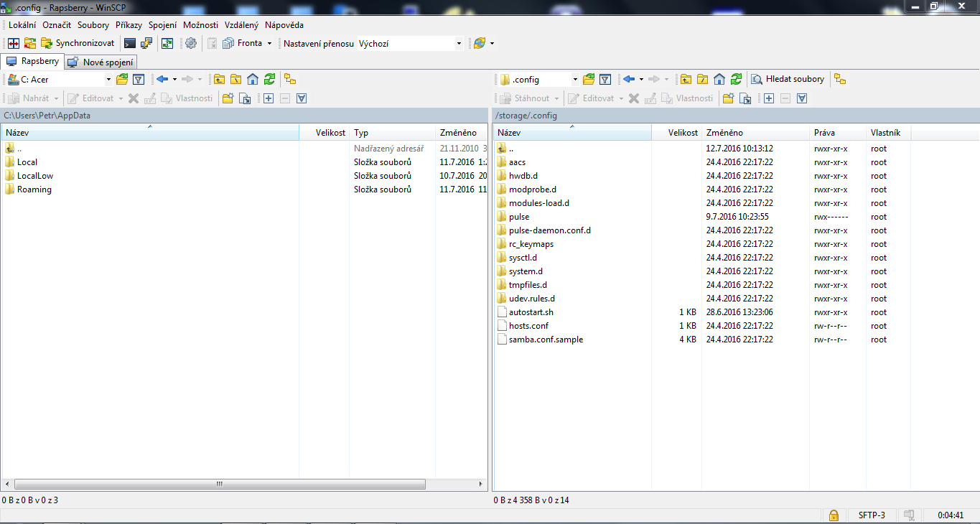Click home directory icon in remote panel
Viewport: 980px width, 524px height.
pos(719,79)
